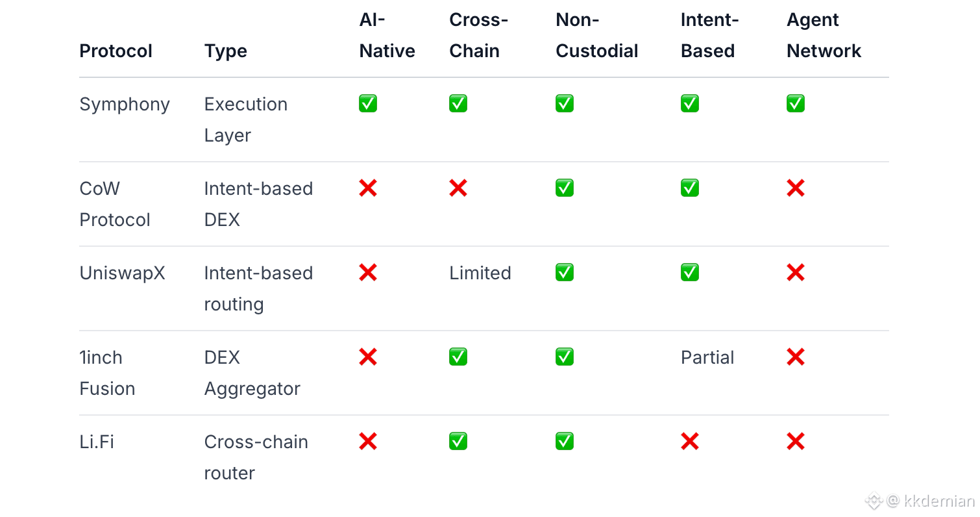Click UniswapX's Agent Network red cross

(x=796, y=273)
